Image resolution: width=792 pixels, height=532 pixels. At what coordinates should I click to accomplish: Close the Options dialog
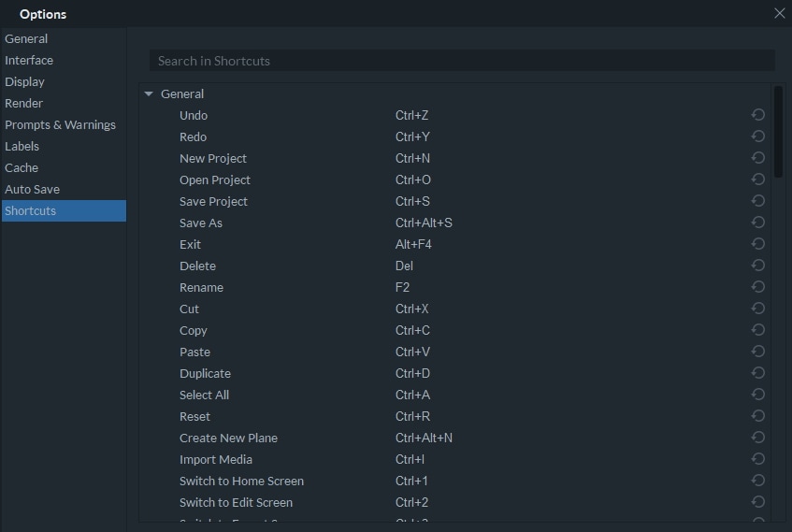point(779,13)
